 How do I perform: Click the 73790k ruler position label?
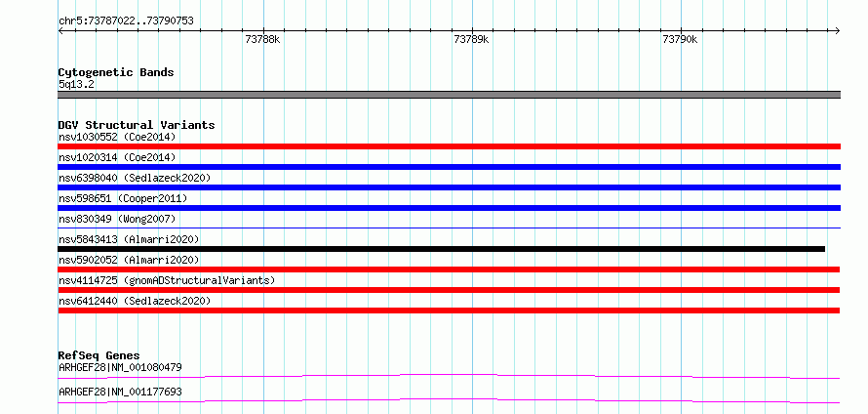point(681,39)
